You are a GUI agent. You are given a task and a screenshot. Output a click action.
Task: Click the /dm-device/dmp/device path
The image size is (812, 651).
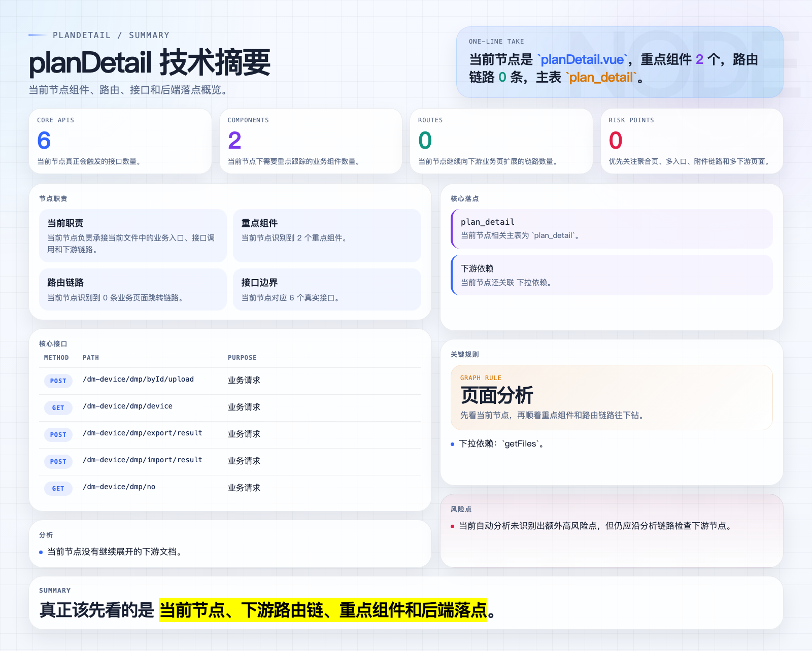(x=128, y=406)
